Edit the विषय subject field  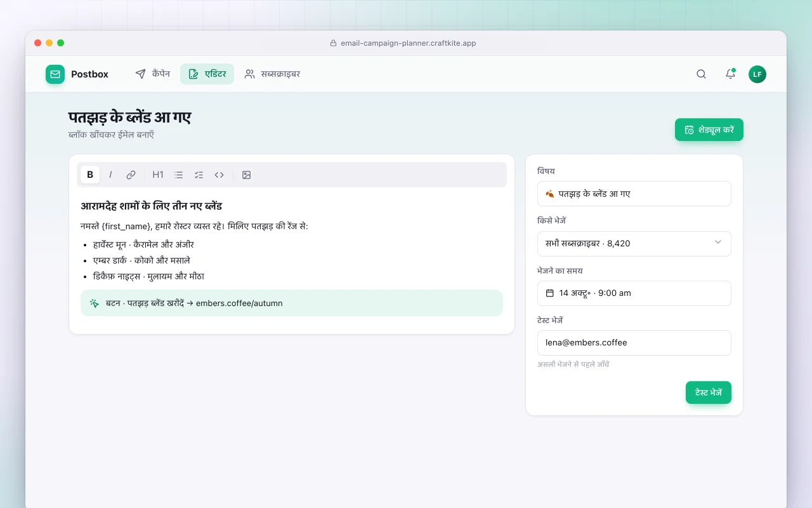634,194
